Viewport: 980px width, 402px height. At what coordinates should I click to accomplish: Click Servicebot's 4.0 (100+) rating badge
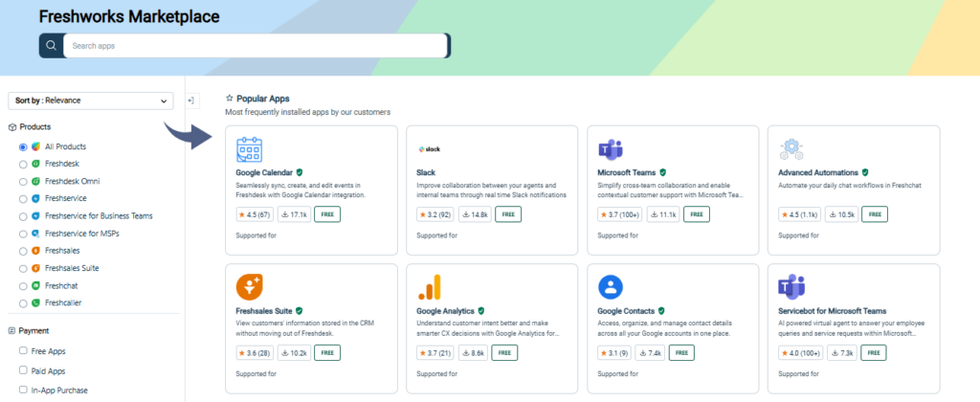[801, 352]
